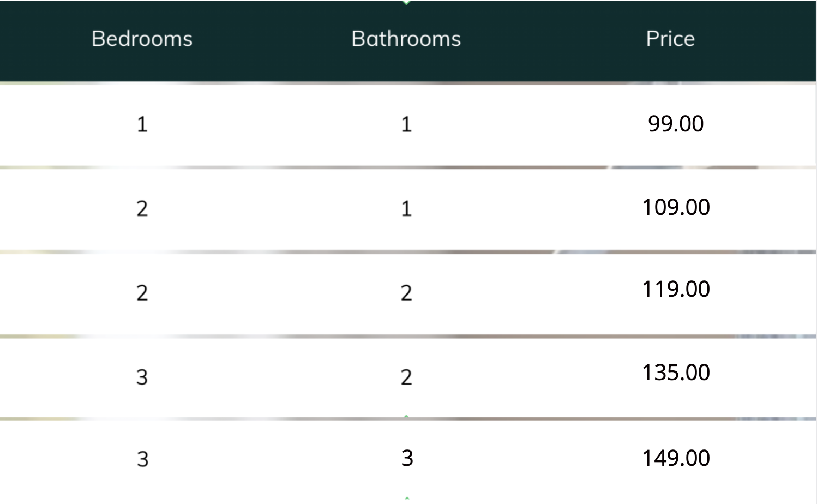Click small green arrow above Bathrooms header
817x504 pixels.
point(406,3)
